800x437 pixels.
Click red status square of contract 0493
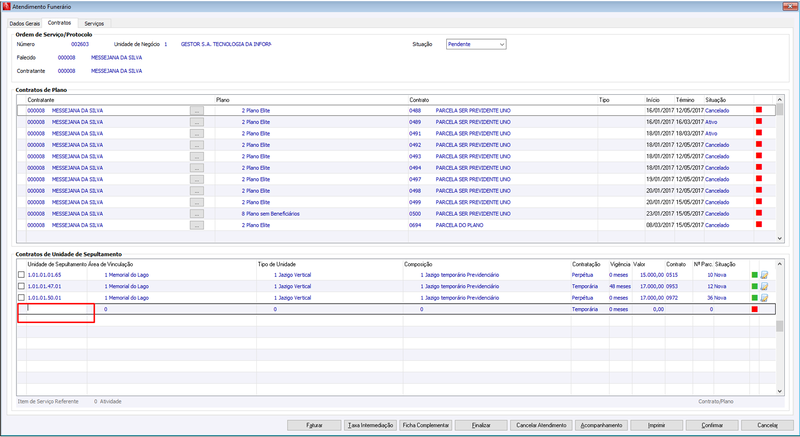(759, 156)
